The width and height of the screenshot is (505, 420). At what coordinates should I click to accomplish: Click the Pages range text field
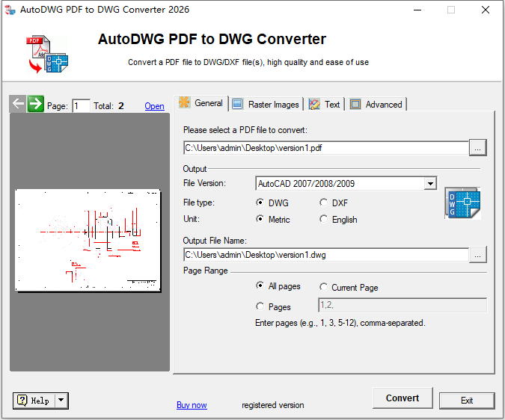click(403, 305)
